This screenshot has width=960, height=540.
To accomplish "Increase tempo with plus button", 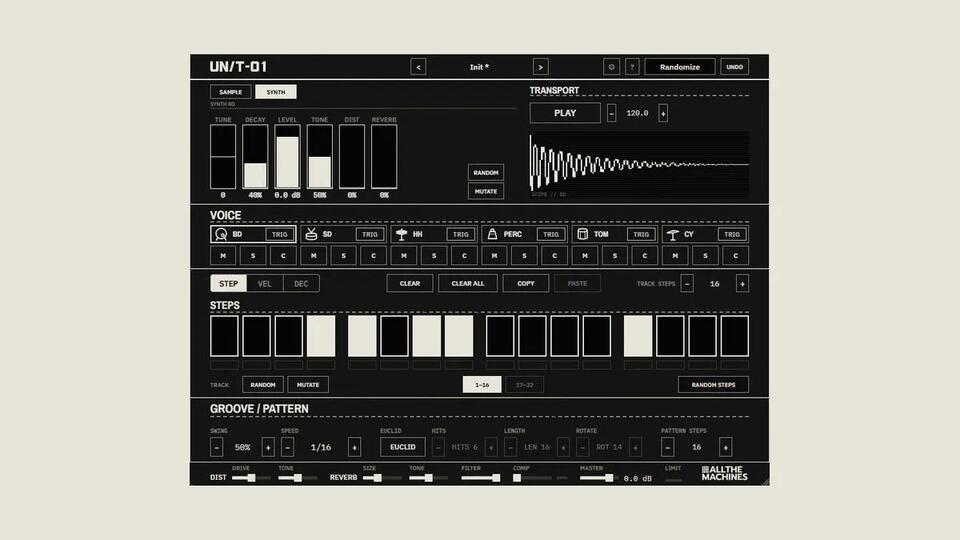I will pos(662,113).
